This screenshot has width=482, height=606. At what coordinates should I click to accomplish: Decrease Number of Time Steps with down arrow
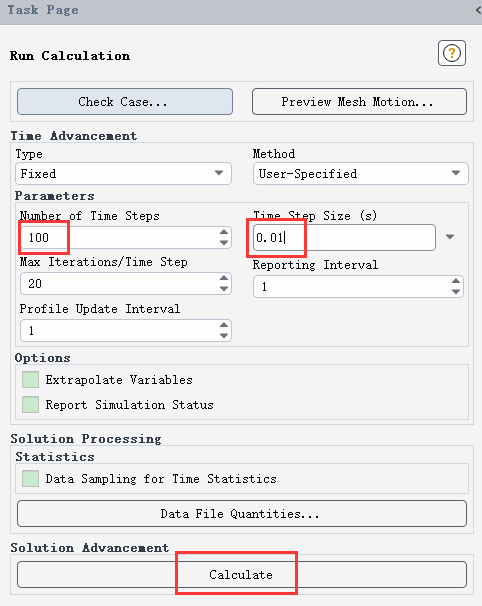223,243
